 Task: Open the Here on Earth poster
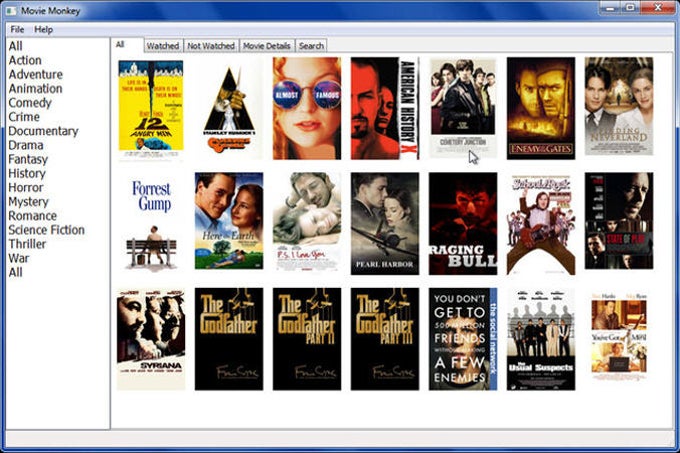pyautogui.click(x=229, y=221)
